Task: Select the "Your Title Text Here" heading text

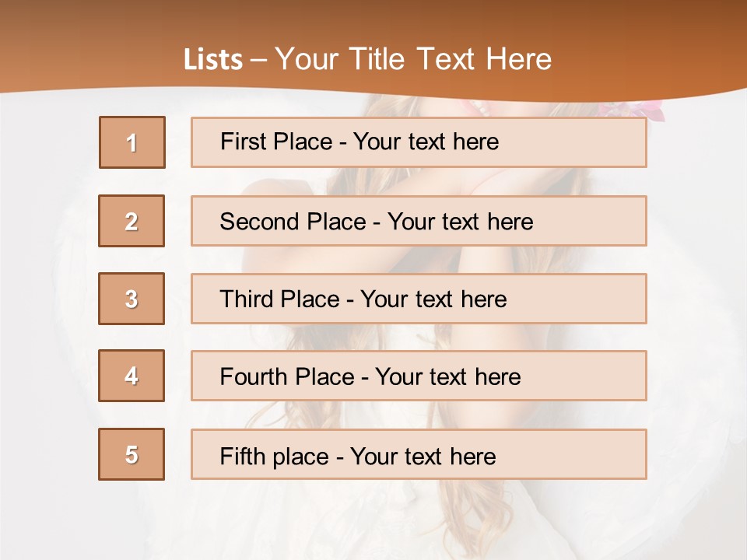Action: (x=413, y=59)
